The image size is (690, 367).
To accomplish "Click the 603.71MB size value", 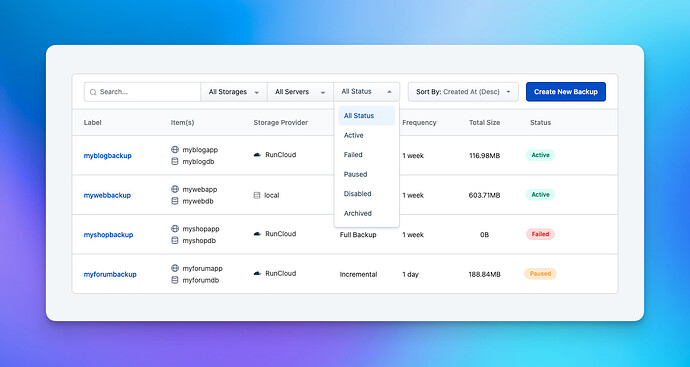I will point(484,195).
